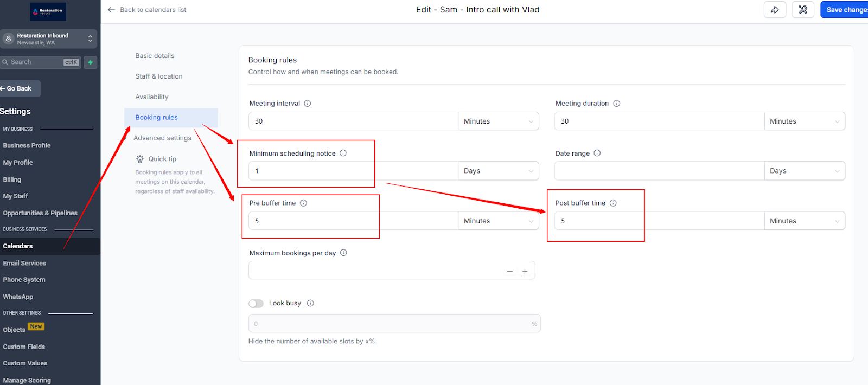Enable the Look busy toggle
The height and width of the screenshot is (385, 868).
(x=256, y=304)
